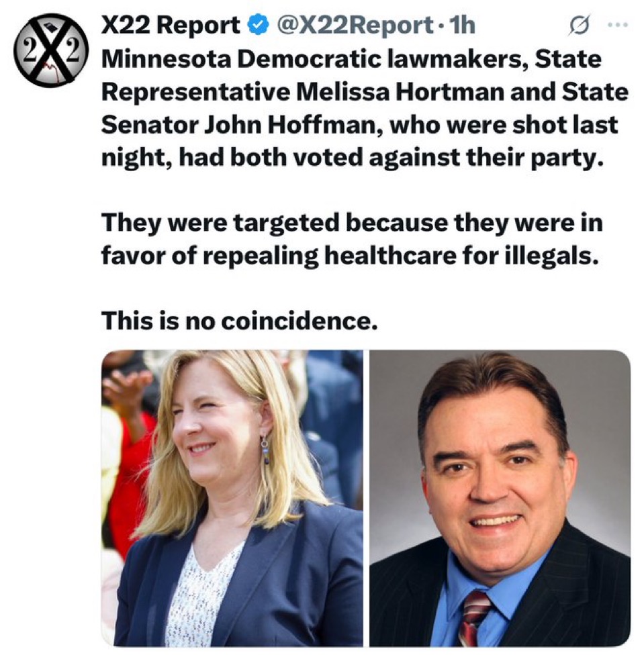Click the black X in the avatar logo
Screen dimensions: 644x657
pyautogui.click(x=51, y=51)
